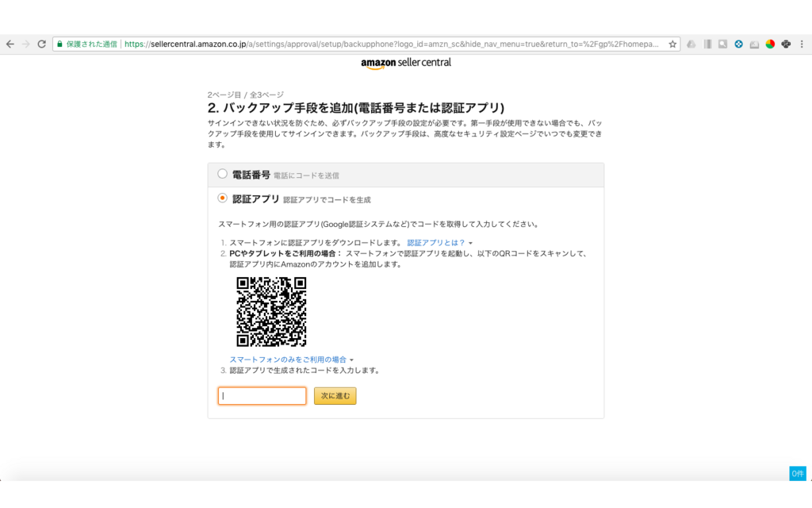Click the green padlock secure icon
The width and height of the screenshot is (812, 508).
pos(59,44)
